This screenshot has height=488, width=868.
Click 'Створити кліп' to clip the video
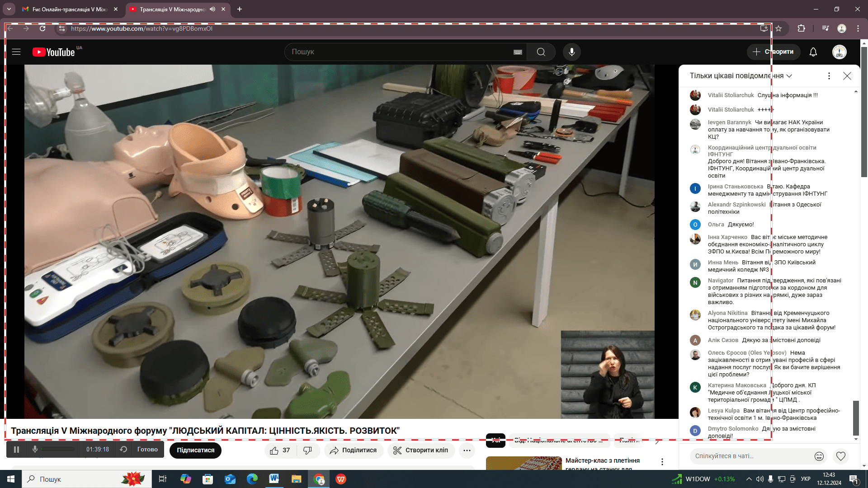[x=421, y=450]
